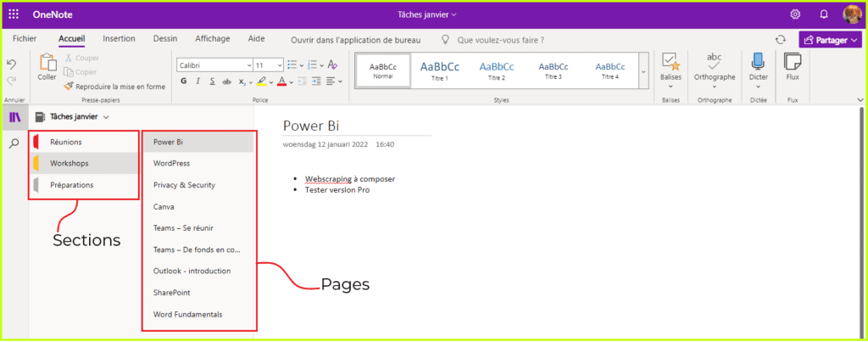868x342 pixels.
Task: Select the Accueil tab
Action: [x=72, y=39]
